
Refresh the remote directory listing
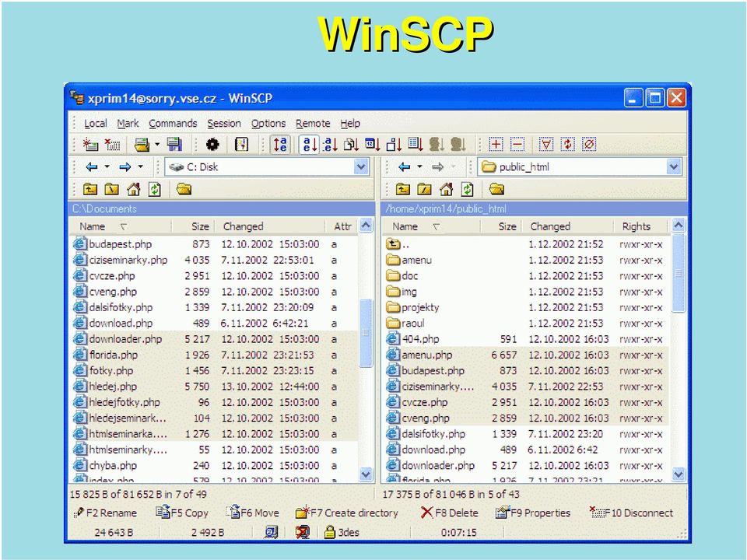(x=468, y=190)
